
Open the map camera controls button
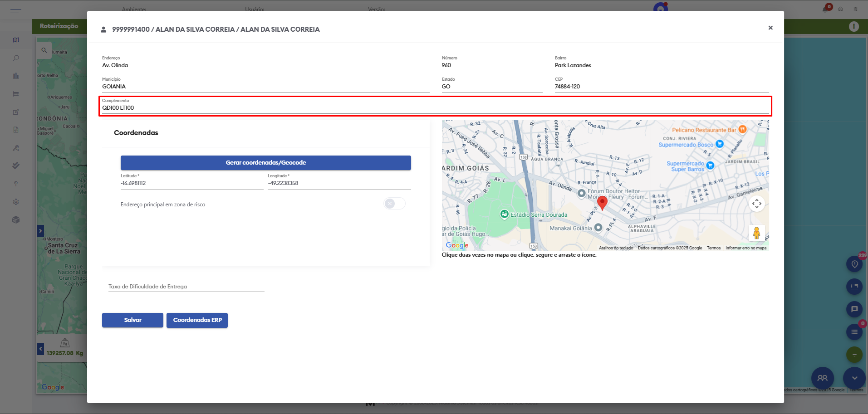tap(756, 204)
